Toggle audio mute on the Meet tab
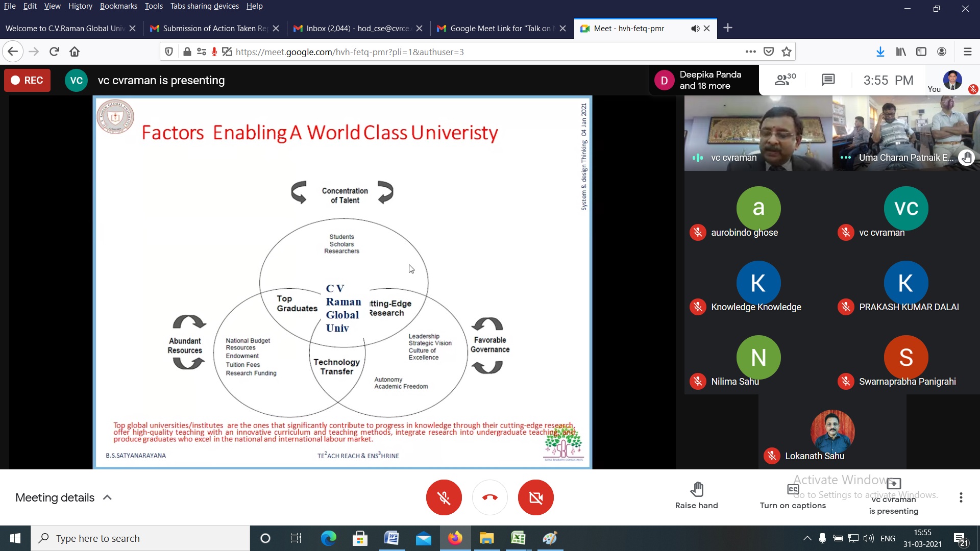 (x=695, y=29)
